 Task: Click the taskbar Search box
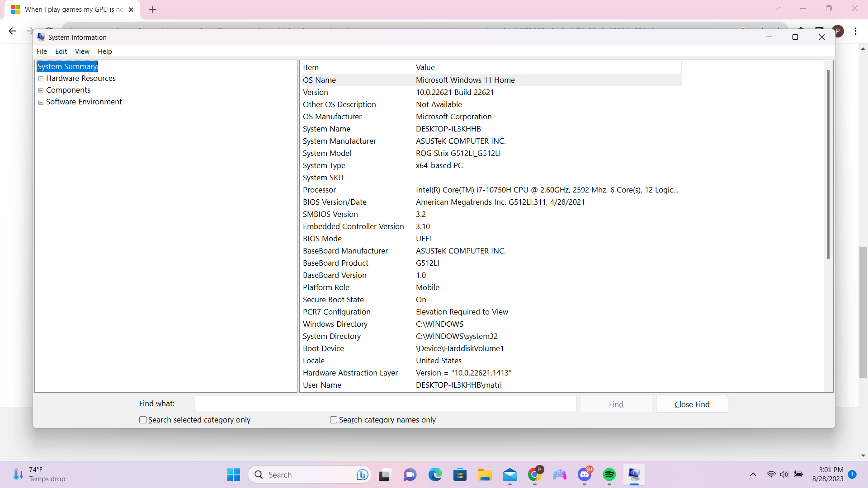[310, 474]
